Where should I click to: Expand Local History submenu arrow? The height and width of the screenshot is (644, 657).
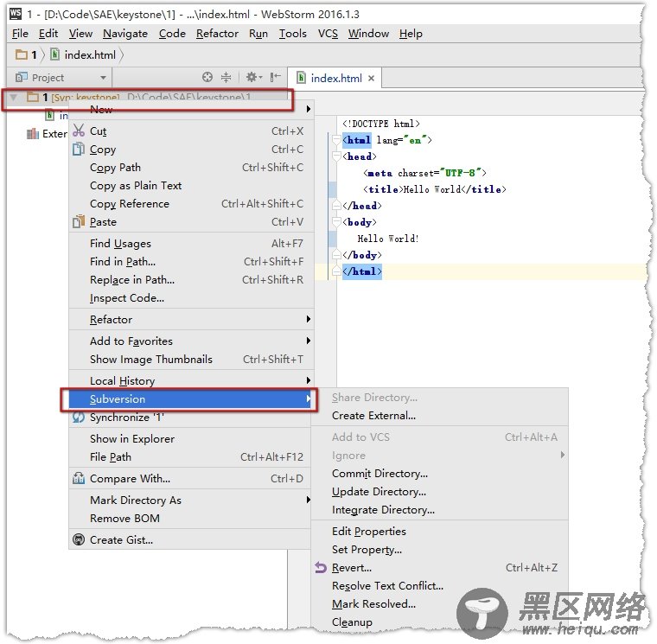coord(309,380)
